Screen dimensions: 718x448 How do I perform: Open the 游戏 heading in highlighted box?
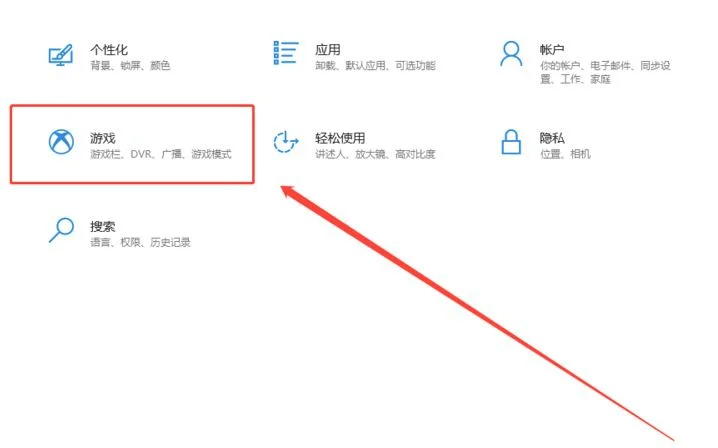(103, 138)
